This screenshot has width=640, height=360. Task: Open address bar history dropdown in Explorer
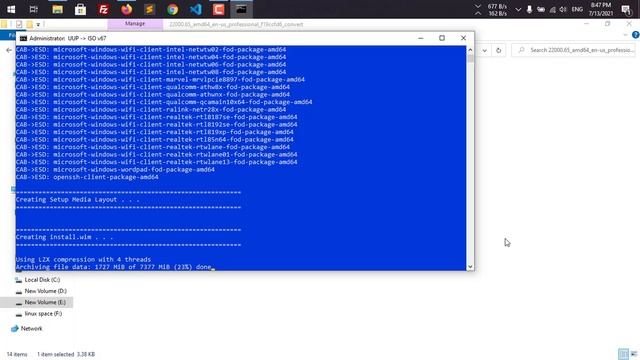coord(484,51)
